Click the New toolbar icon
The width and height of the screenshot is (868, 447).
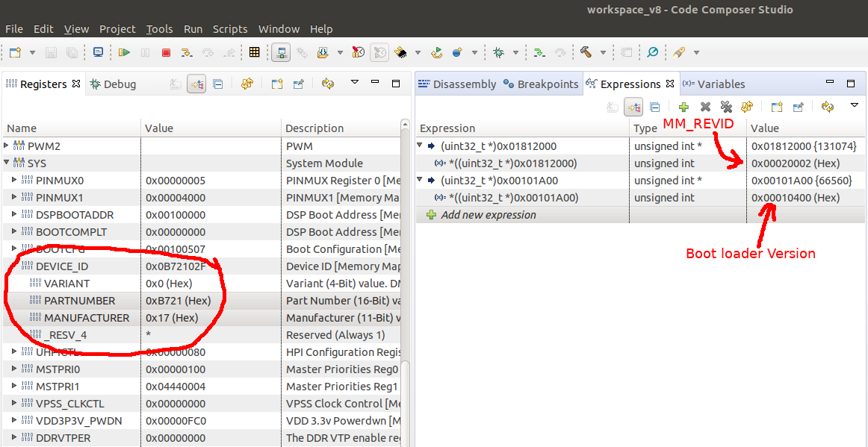click(x=16, y=52)
